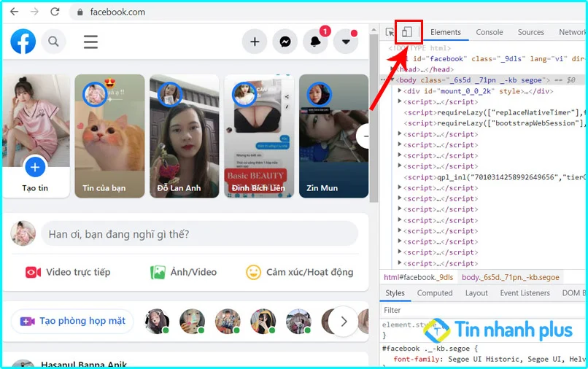Screen dimensions: 588x369
Task: Click third contact avatar in rooms row
Action: tap(228, 322)
